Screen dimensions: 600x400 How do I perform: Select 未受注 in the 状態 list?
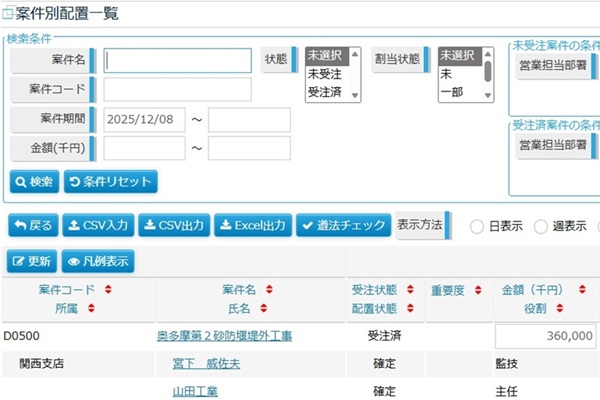[326, 73]
